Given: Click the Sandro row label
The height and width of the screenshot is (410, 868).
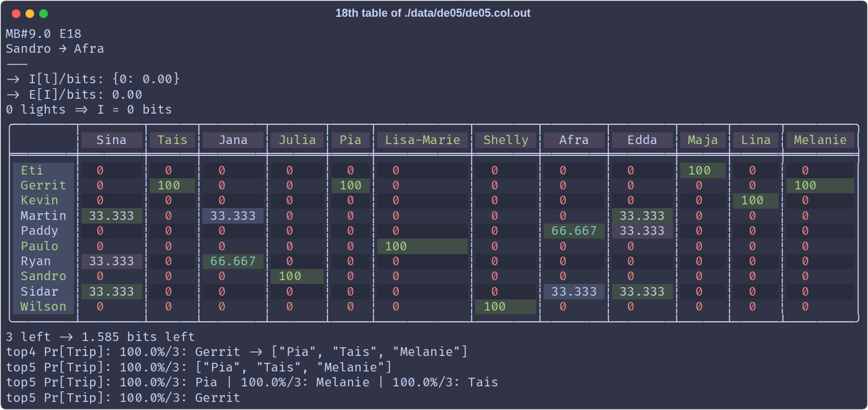Looking at the screenshot, I should (43, 276).
